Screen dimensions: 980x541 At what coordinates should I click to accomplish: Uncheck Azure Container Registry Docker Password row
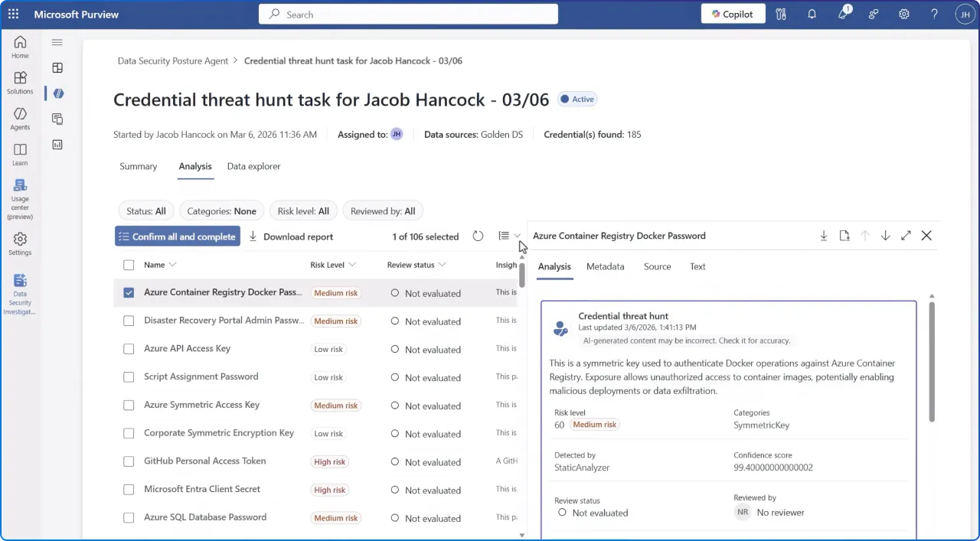(128, 292)
